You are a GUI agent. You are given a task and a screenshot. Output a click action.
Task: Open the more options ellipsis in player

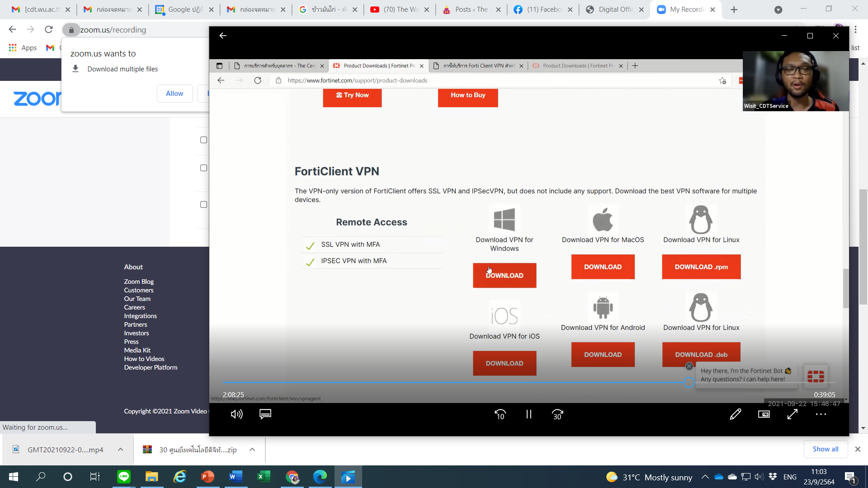pos(821,414)
